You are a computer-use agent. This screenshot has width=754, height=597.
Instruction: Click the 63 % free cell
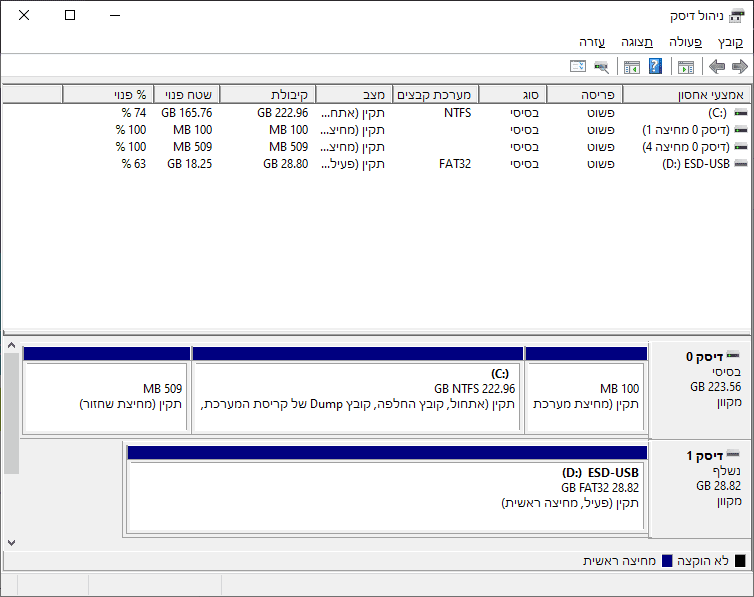click(134, 164)
